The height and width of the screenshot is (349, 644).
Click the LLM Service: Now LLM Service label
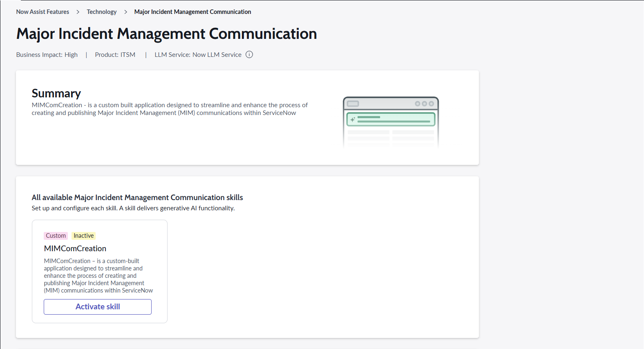(198, 54)
